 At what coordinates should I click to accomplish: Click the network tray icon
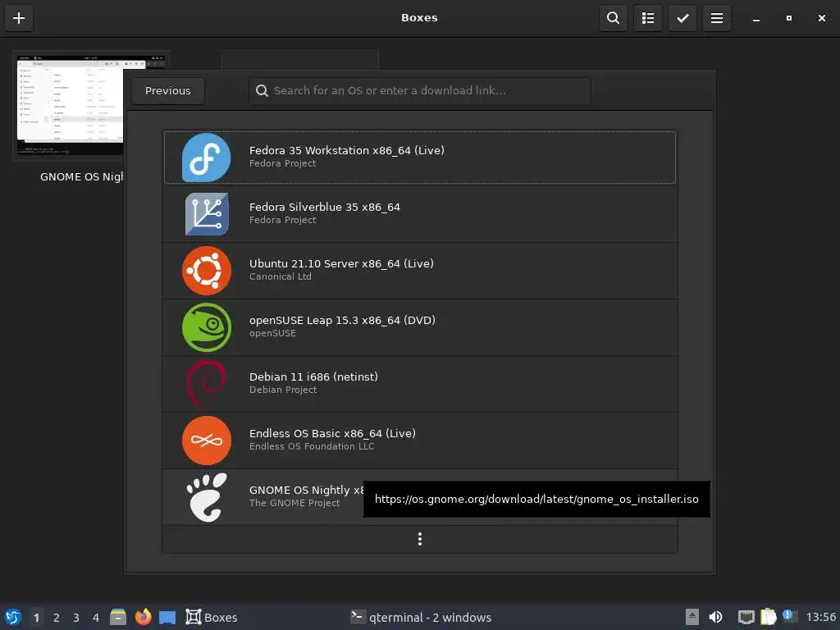[746, 617]
